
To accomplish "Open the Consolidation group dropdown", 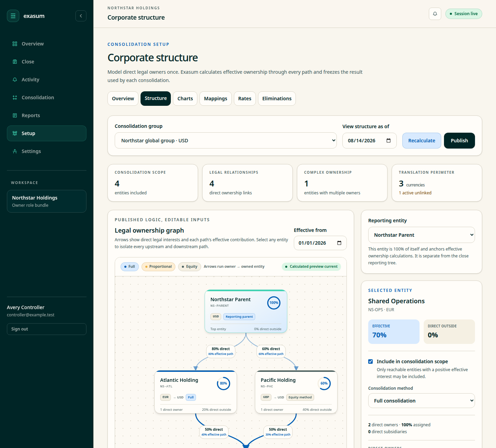I will tap(226, 141).
